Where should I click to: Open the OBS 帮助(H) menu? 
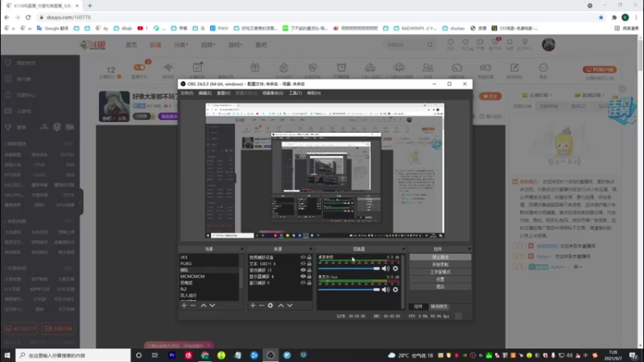pyautogui.click(x=314, y=93)
